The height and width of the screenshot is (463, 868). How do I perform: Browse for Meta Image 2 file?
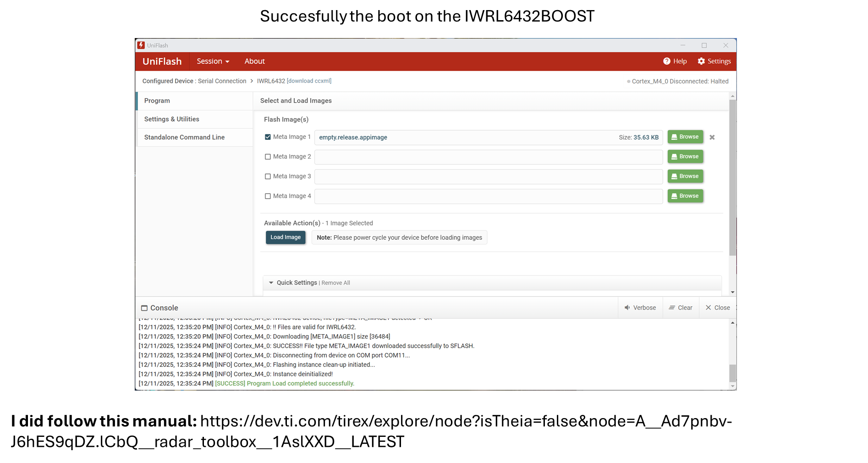685,157
